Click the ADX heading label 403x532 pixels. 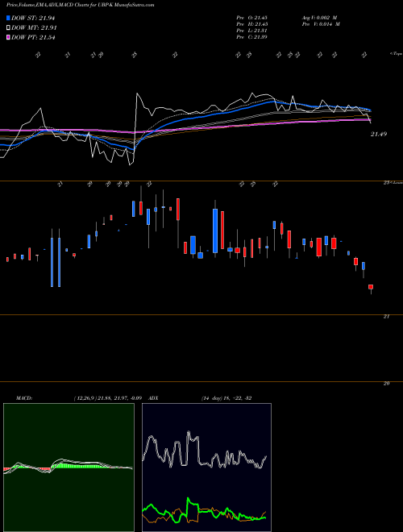[154, 398]
